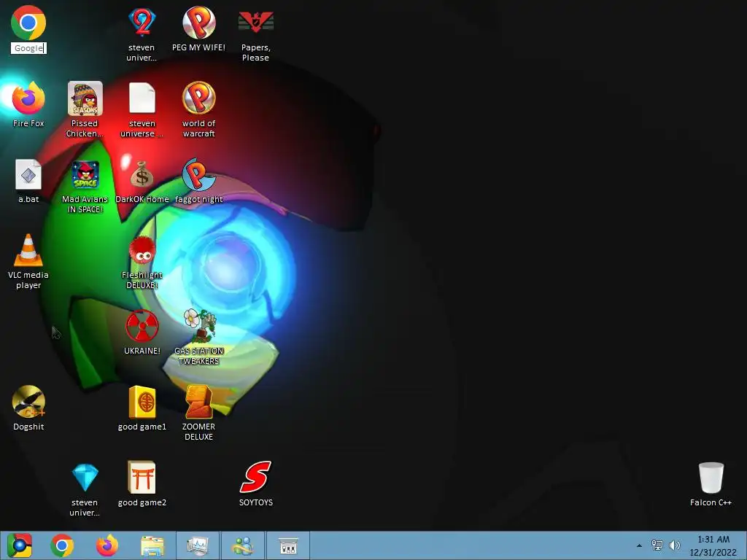Switch to the rightmost taskbar window button
The image size is (747, 560).
[x=288, y=545]
